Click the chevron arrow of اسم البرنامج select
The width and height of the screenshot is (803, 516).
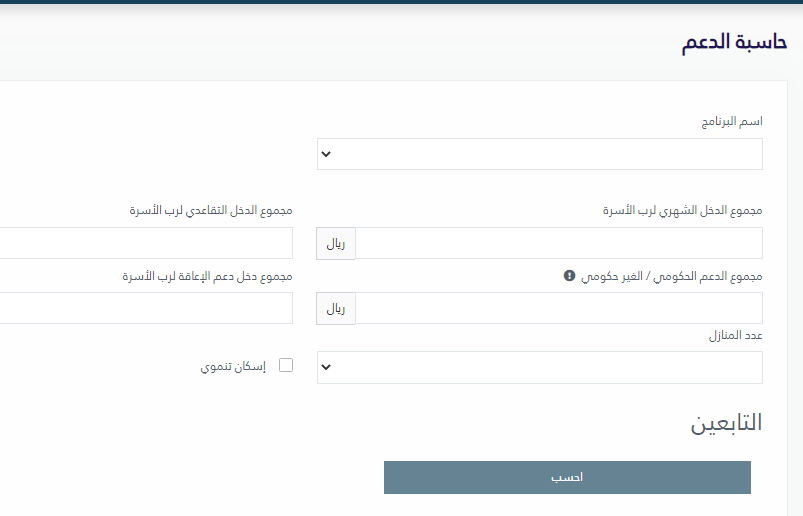coord(326,154)
